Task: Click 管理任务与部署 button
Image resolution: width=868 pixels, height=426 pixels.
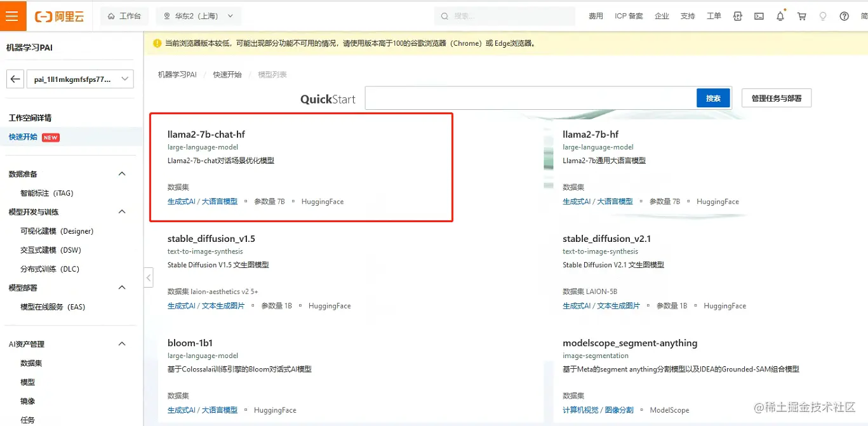Action: [777, 98]
